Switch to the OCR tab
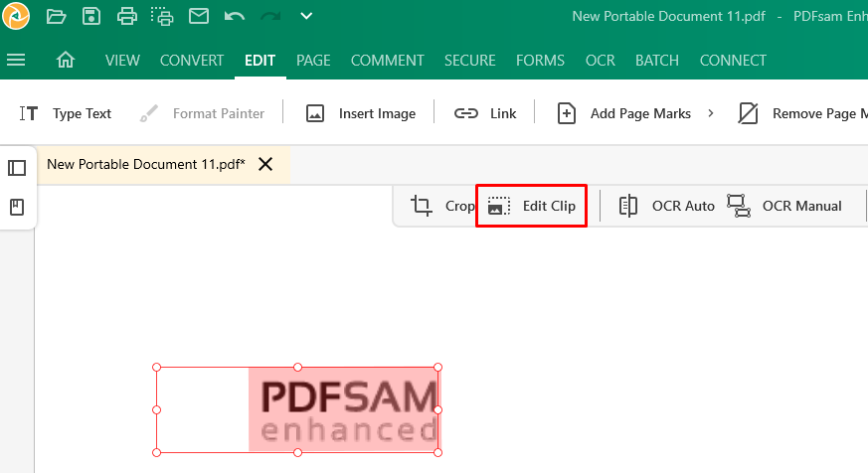Viewport: 868px width, 473px height. [601, 61]
